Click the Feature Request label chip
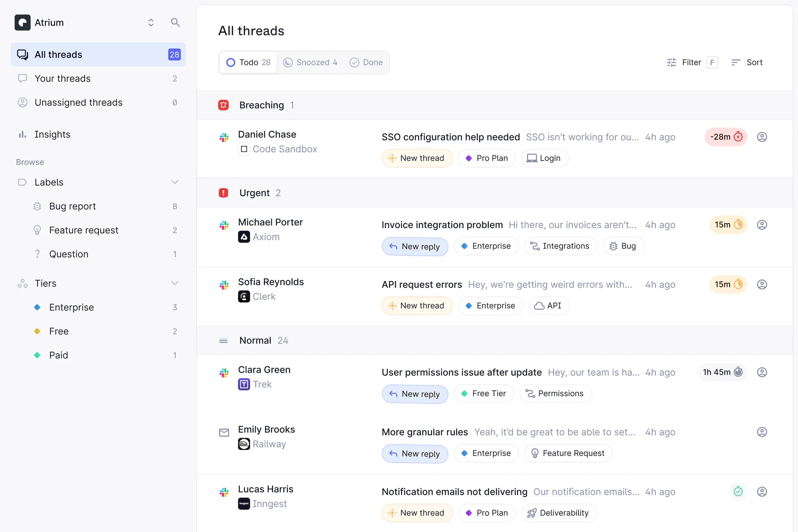The image size is (798, 532). pyautogui.click(x=568, y=453)
